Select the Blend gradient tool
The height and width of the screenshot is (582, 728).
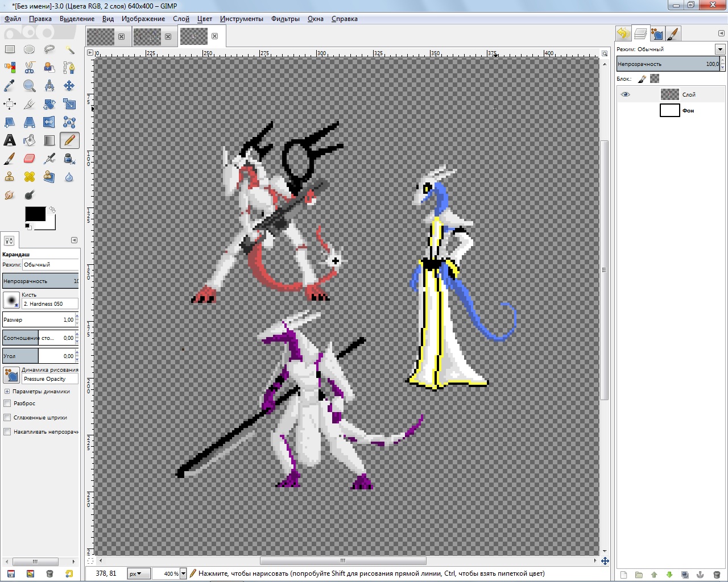point(49,140)
